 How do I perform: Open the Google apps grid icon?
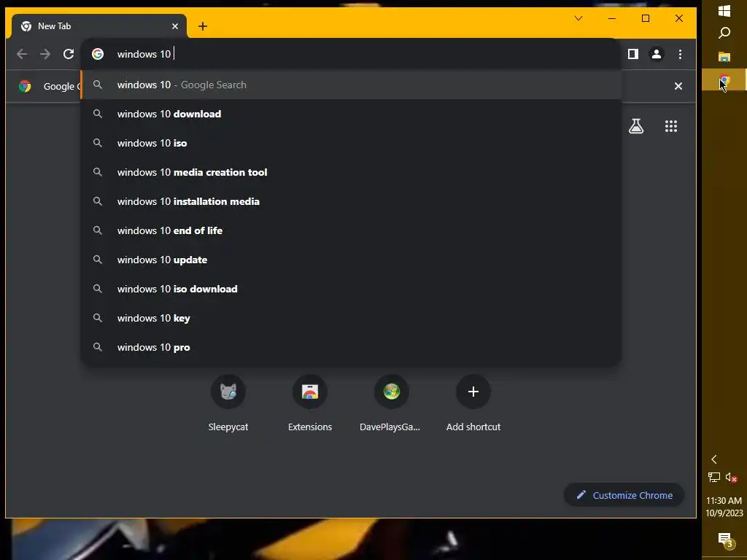tap(671, 126)
